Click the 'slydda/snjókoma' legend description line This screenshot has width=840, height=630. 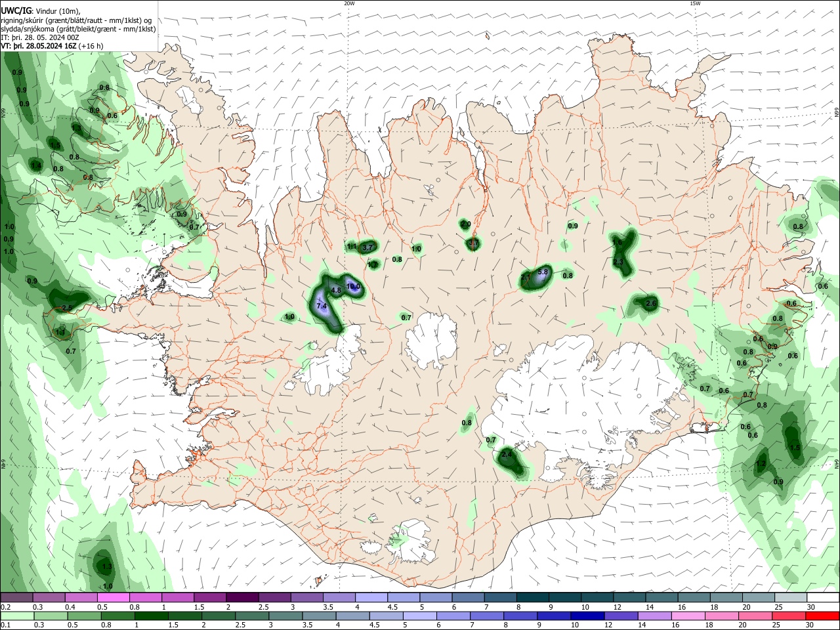pos(79,29)
